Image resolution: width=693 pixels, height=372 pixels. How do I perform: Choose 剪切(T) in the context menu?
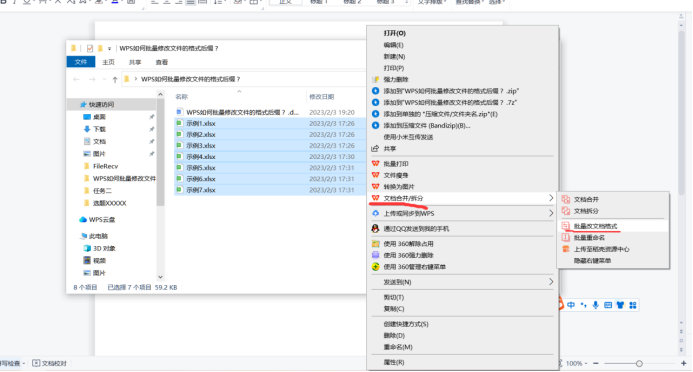pyautogui.click(x=394, y=297)
